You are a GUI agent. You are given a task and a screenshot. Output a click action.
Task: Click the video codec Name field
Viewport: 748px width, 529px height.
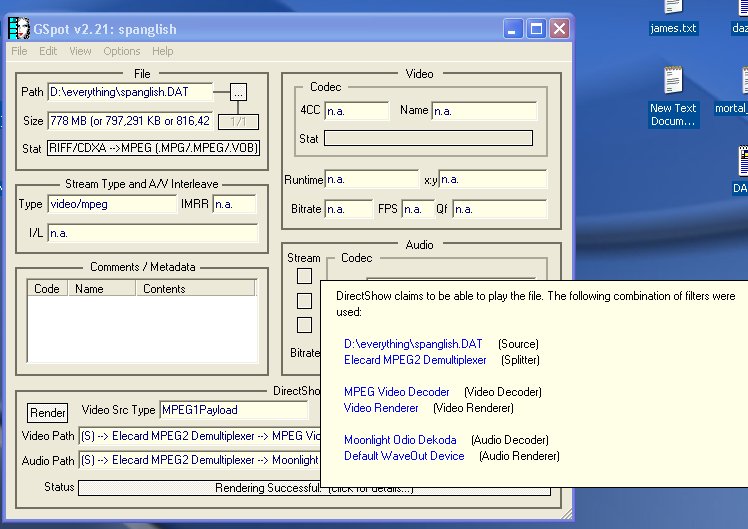point(484,111)
